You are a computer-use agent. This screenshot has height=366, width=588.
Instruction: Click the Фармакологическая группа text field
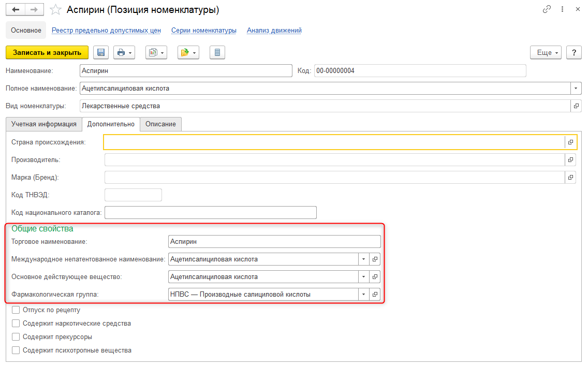[263, 295]
